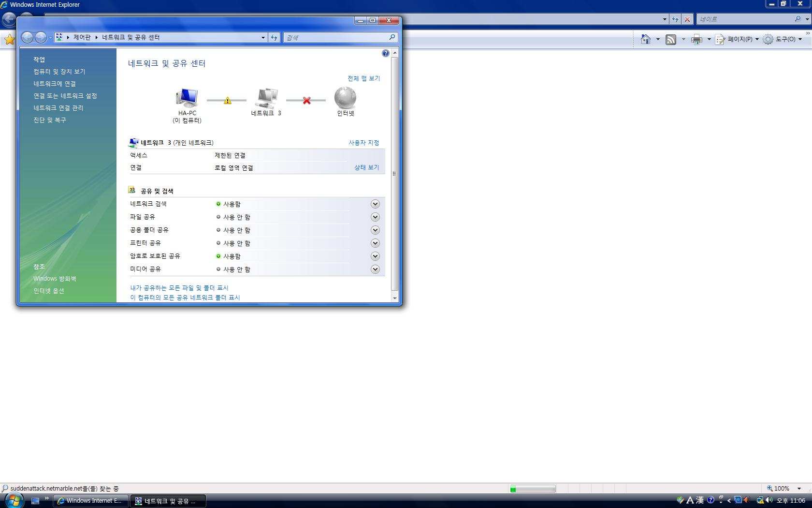Image resolution: width=812 pixels, height=508 pixels.
Task: Expand the 암호로 보호된 공유 settings chevron
Action: click(x=375, y=256)
